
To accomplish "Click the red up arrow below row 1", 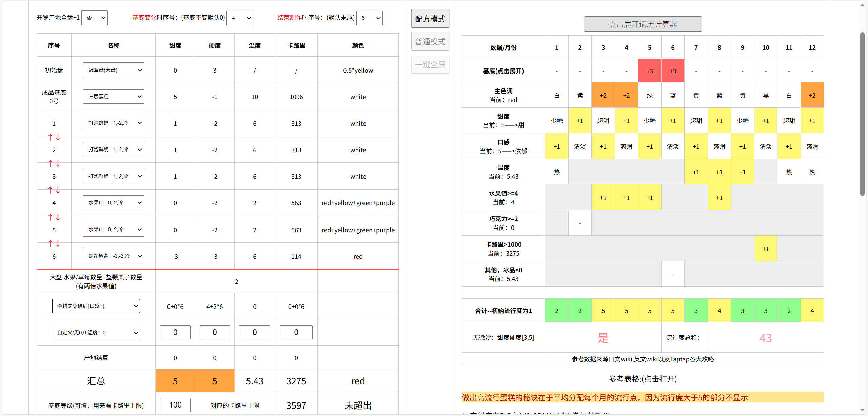I will tap(50, 137).
